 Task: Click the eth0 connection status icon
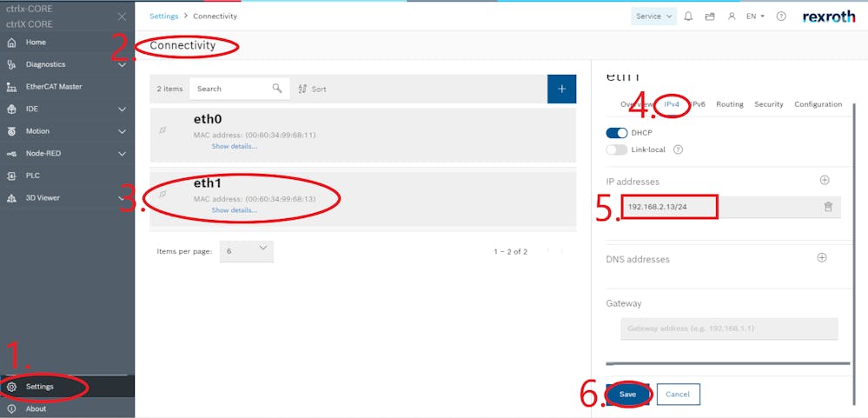tap(162, 130)
